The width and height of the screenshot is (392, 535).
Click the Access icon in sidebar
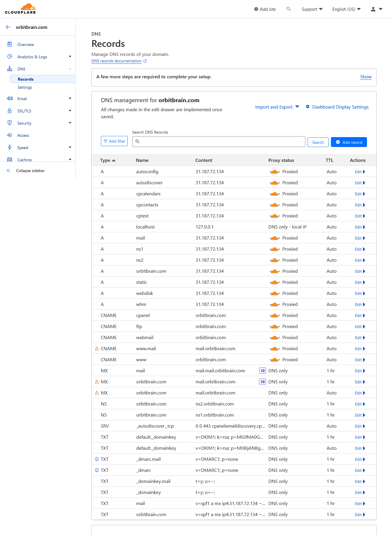tap(10, 135)
